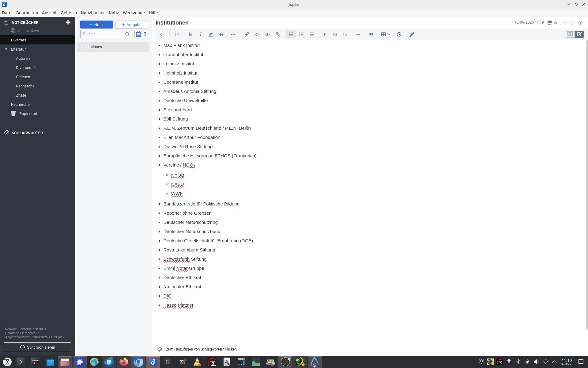Viewport: 588px width, 368px height.
Task: Switch to Markdown editor mode
Action: point(570,34)
